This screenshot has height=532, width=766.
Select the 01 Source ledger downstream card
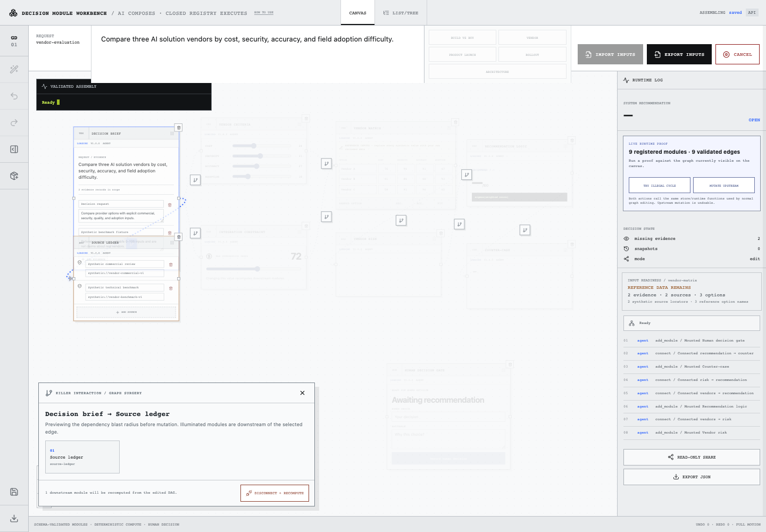[x=82, y=456]
